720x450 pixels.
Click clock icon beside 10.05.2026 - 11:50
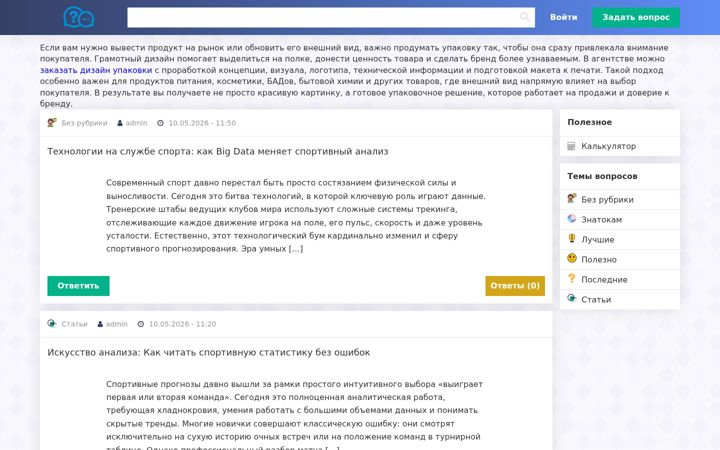tap(160, 123)
